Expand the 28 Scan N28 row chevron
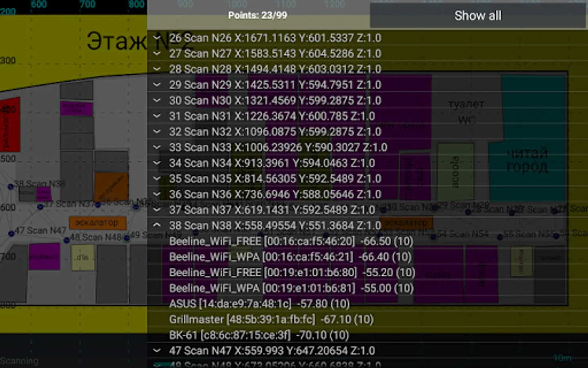588x368 pixels. [157, 69]
